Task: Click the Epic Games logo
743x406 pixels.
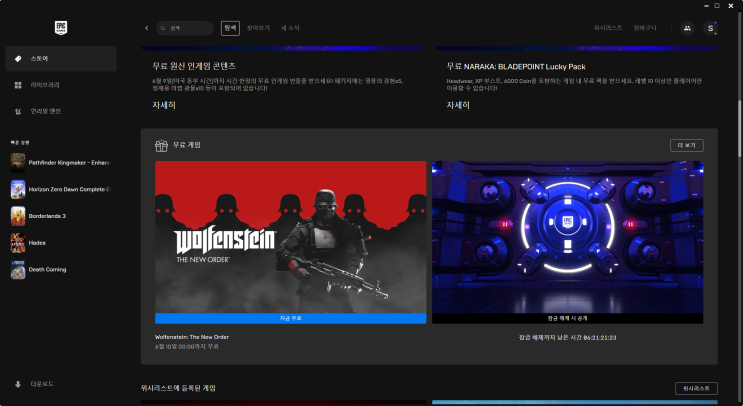Action: (x=61, y=28)
